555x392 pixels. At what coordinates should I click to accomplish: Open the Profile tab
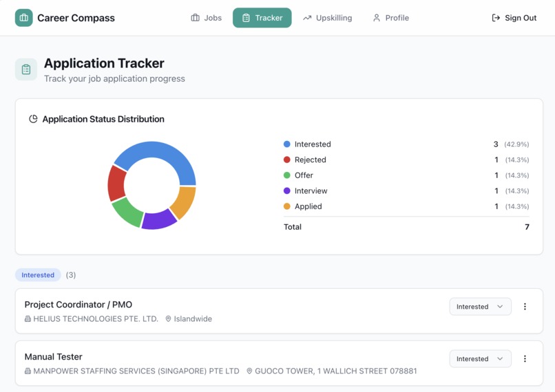[x=390, y=18]
